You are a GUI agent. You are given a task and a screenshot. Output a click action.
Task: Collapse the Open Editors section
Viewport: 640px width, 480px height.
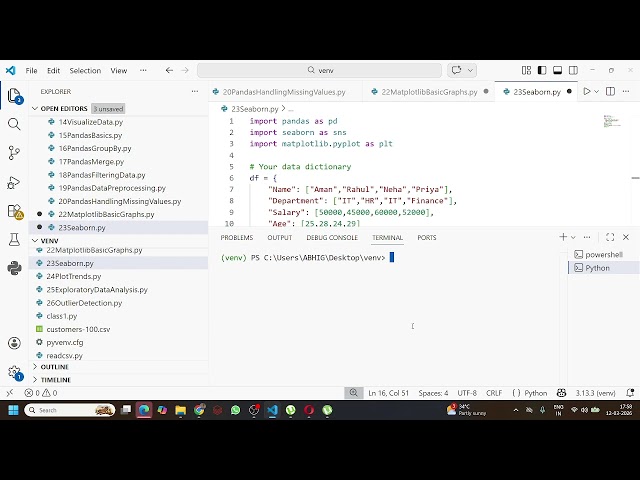(35, 109)
